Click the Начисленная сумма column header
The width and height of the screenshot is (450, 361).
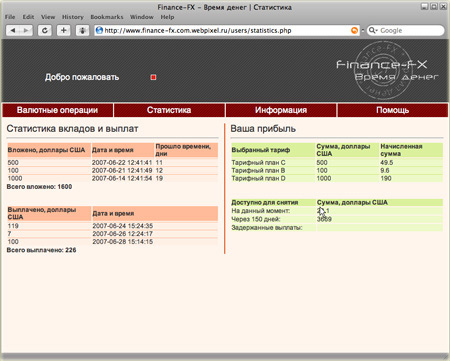coord(411,150)
